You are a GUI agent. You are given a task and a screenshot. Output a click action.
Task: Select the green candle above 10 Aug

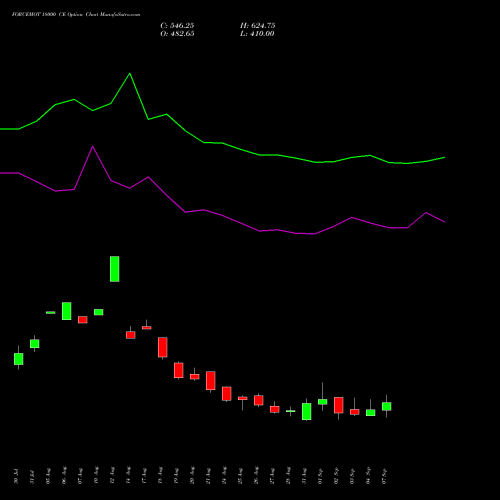pyautogui.click(x=99, y=312)
